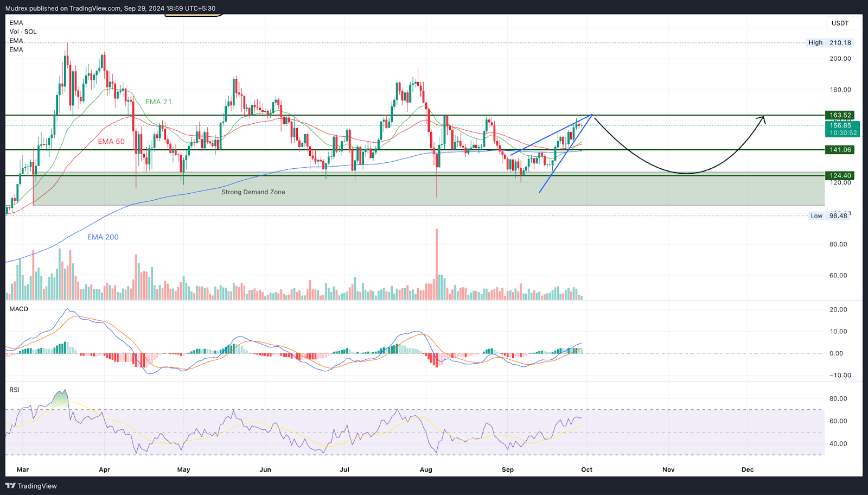This screenshot has width=868, height=495.
Task: Click the Oct label on time axis
Action: click(587, 469)
